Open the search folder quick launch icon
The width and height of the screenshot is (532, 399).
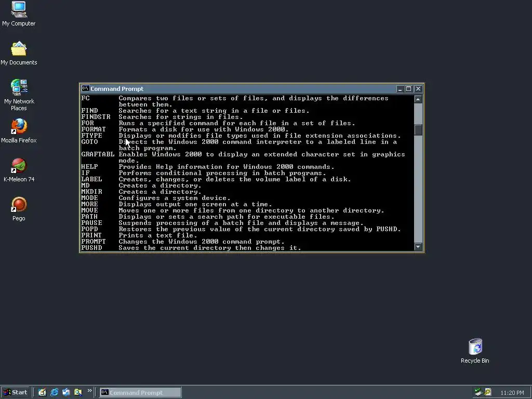(78, 392)
